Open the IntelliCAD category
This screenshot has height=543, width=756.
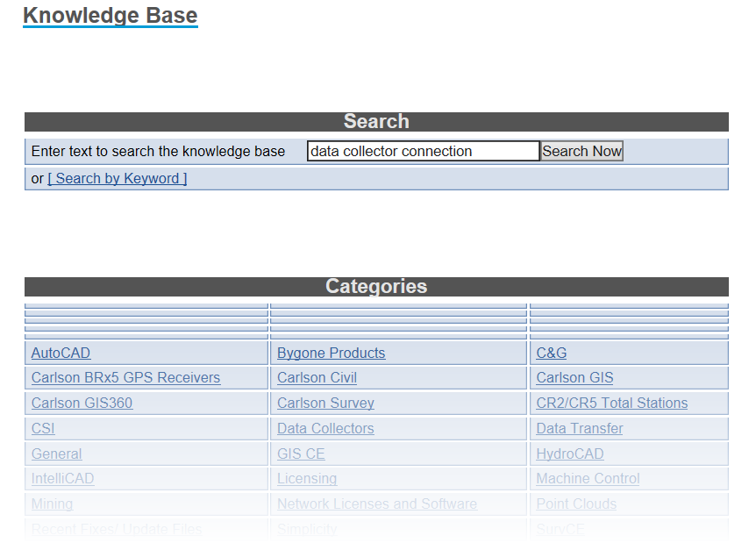(x=62, y=478)
